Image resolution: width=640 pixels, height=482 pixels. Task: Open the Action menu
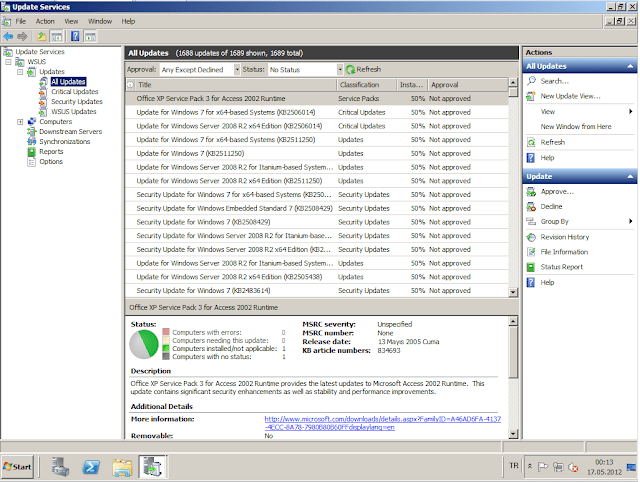(x=45, y=20)
